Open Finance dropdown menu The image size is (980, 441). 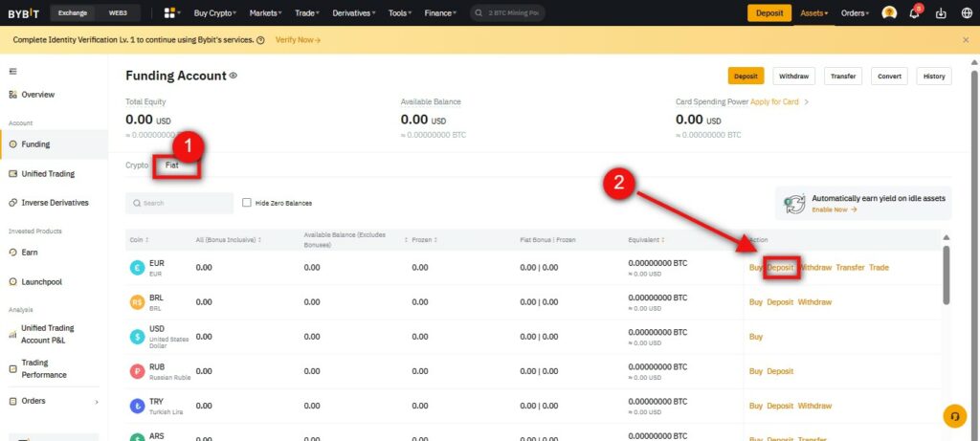coord(440,13)
